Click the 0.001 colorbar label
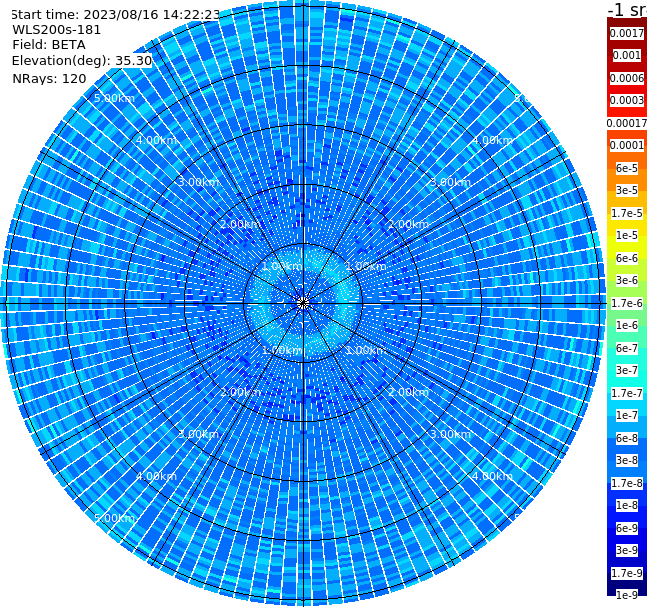 pyautogui.click(x=627, y=55)
